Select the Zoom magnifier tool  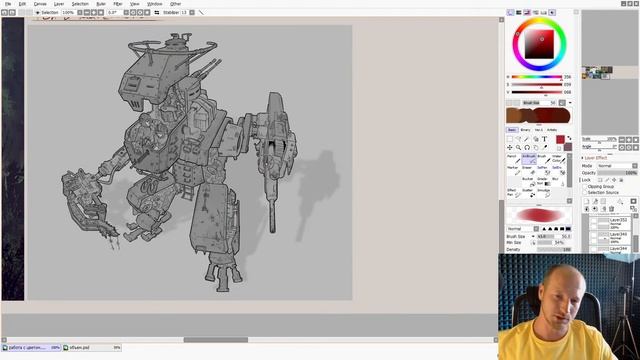pyautogui.click(x=518, y=147)
